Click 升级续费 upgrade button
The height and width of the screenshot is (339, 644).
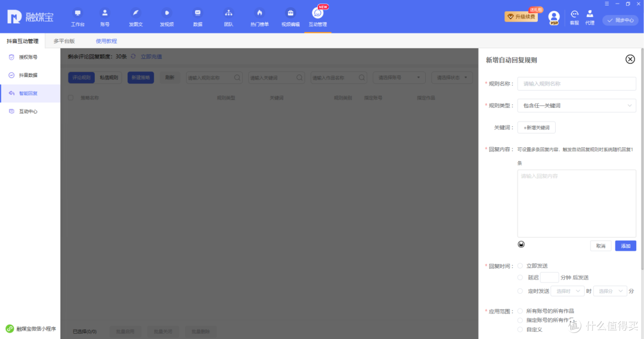pos(521,17)
